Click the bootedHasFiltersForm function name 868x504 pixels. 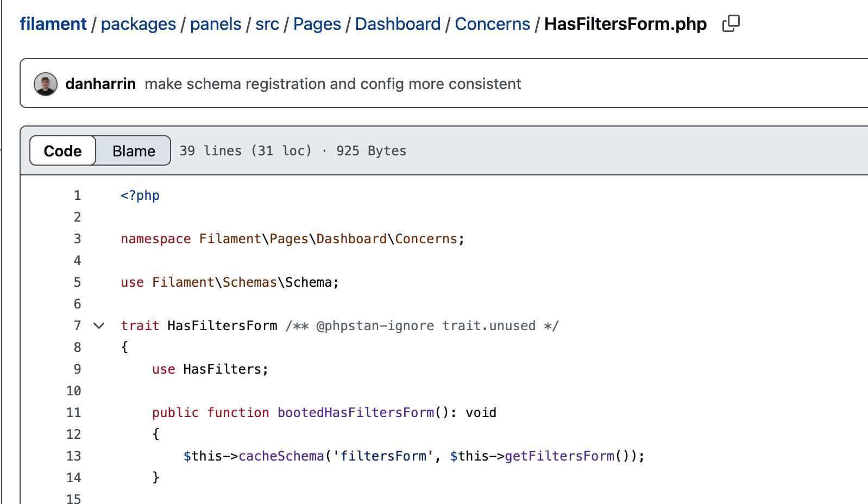(x=356, y=413)
